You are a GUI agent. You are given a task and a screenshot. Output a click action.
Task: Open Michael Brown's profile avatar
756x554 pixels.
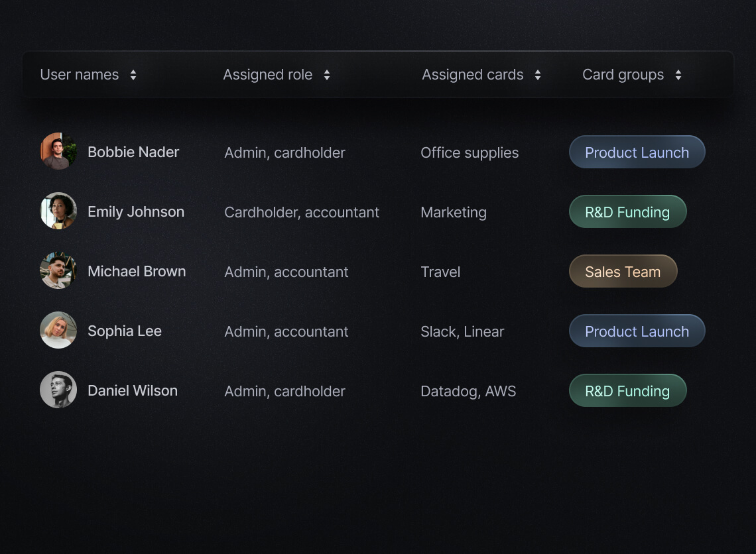coord(58,271)
